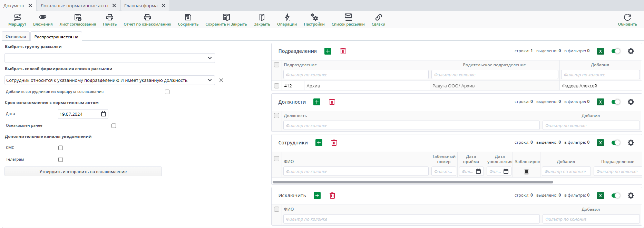
Task: Enable the СМС notification checkbox
Action: [x=61, y=148]
